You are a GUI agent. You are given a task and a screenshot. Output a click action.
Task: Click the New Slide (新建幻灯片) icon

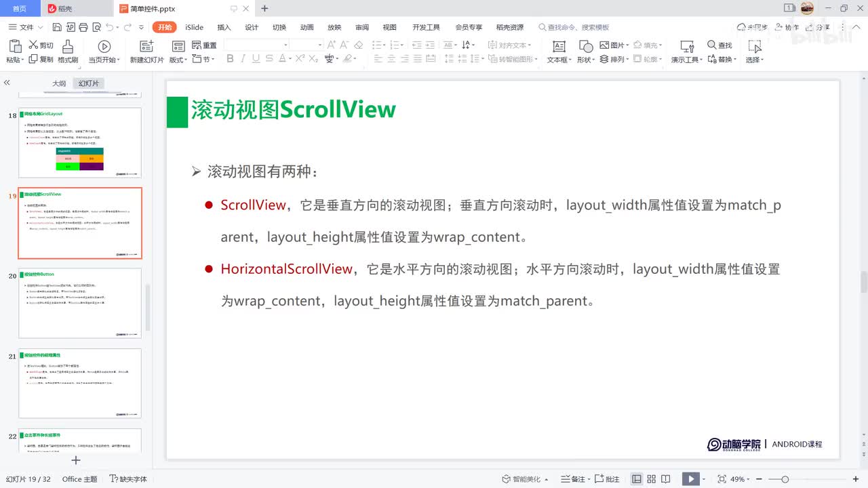146,46
